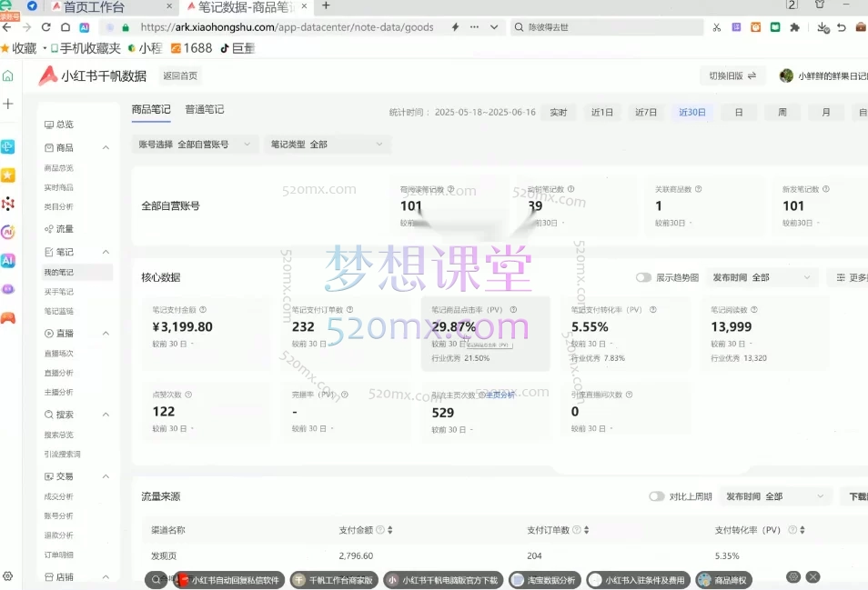Click the 淘宝数据分析 suggestion chip
The width and height of the screenshot is (868, 590).
[x=545, y=580]
